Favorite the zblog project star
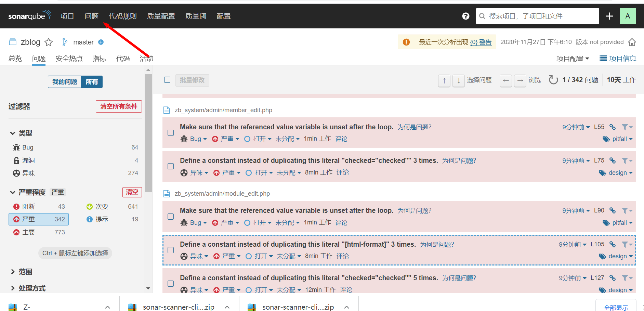 pyautogui.click(x=49, y=42)
